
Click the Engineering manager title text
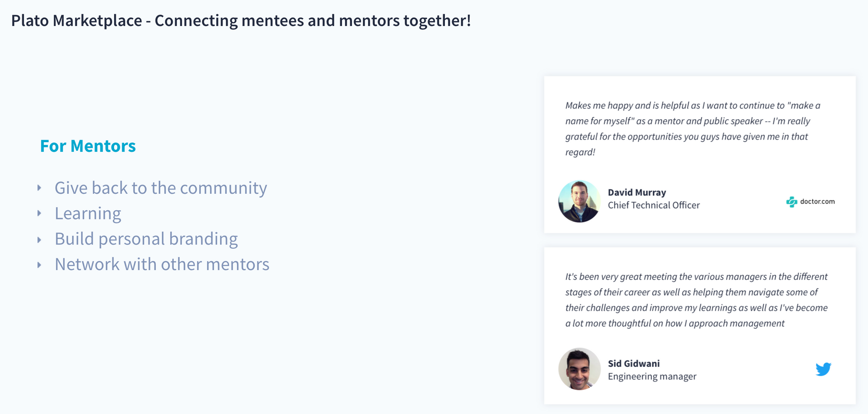[x=652, y=377]
